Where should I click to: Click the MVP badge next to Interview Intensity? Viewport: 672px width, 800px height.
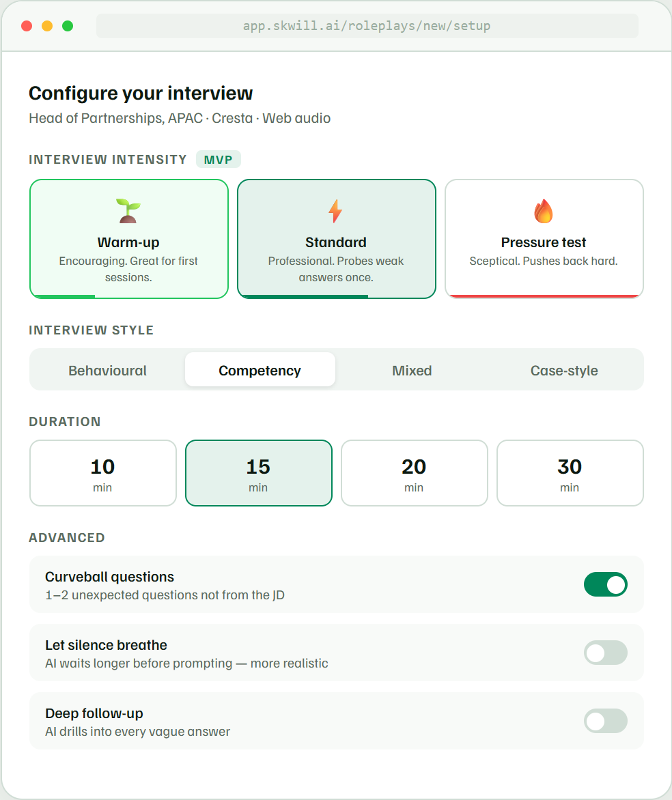point(218,159)
